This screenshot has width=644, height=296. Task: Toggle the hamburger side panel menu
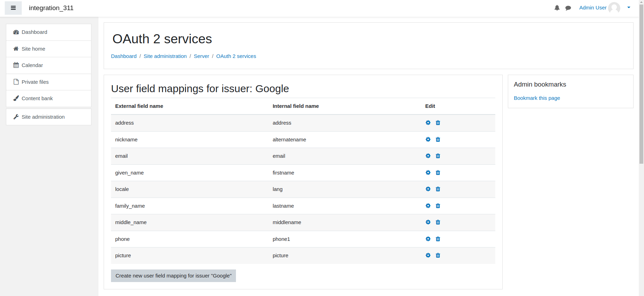(13, 8)
